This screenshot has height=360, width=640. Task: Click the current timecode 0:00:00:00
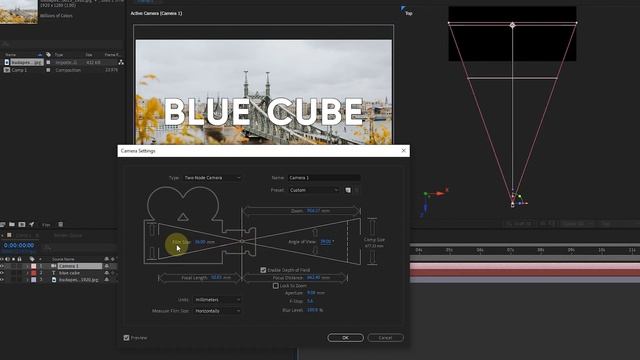click(19, 245)
